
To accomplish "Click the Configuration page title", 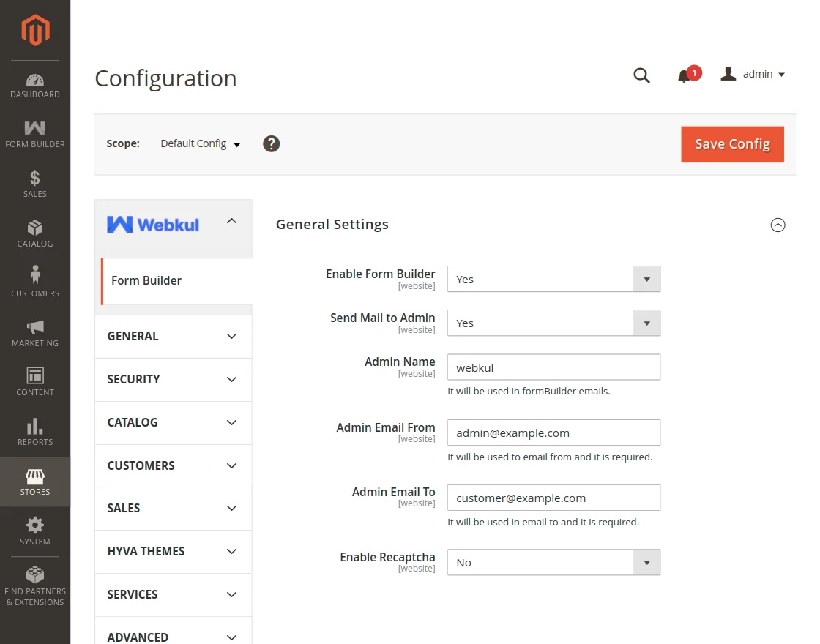I will [165, 78].
